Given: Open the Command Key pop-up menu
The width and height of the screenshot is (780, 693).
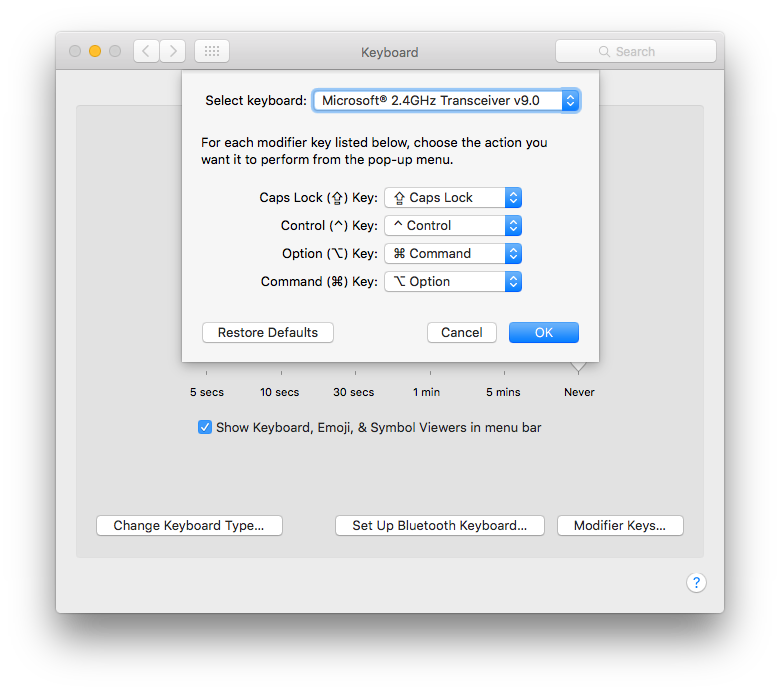Looking at the screenshot, I should (453, 281).
